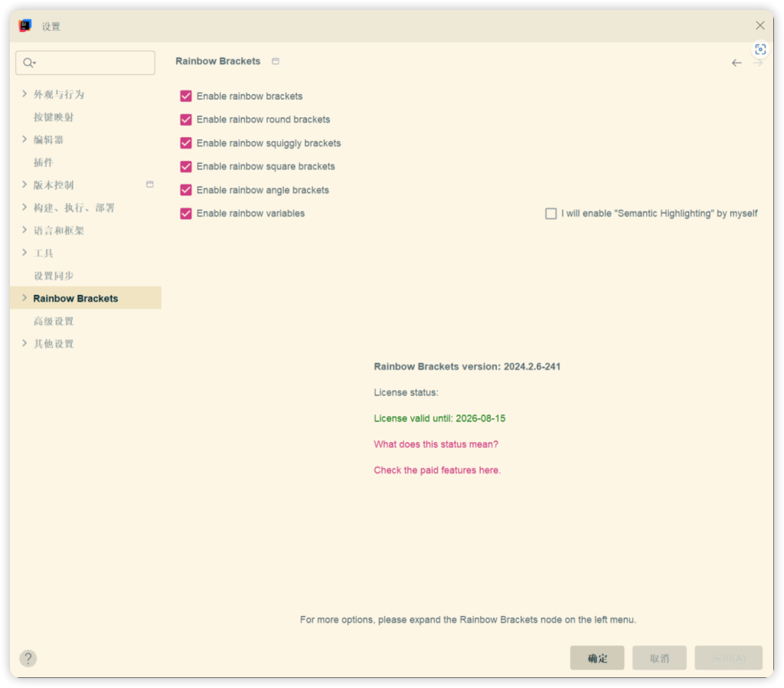Expand the 编辑器 node
The height and width of the screenshot is (688, 784).
24,139
